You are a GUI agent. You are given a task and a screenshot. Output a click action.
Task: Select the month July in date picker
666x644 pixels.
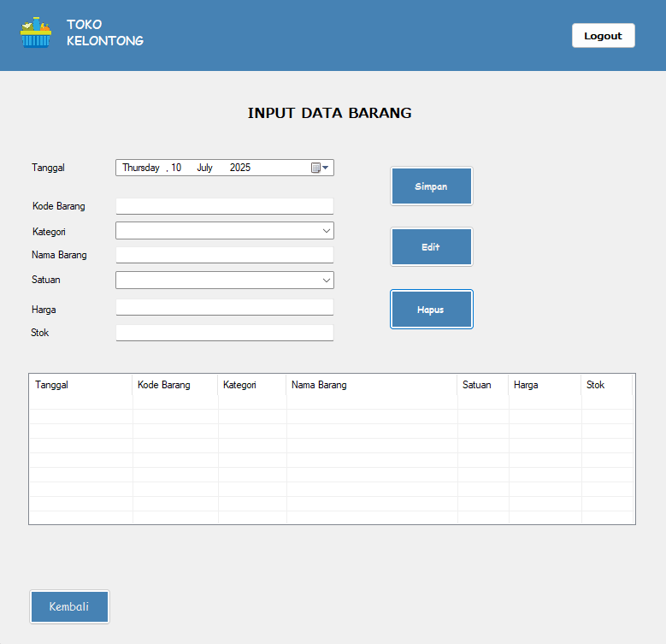(x=204, y=168)
